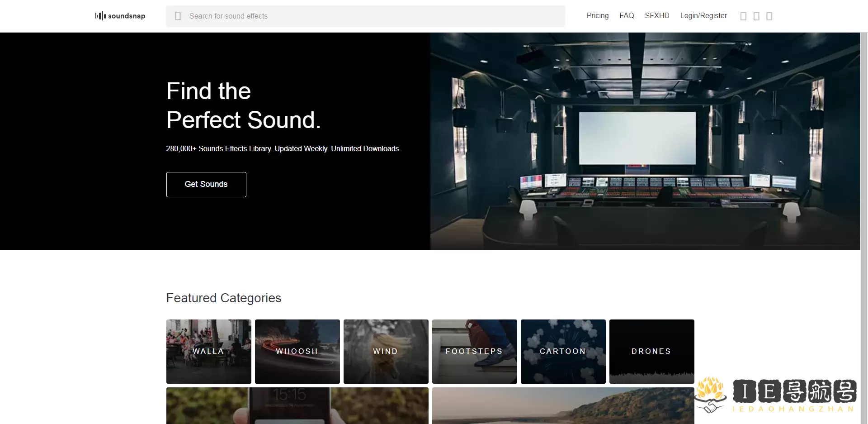Image resolution: width=868 pixels, height=424 pixels.
Task: Select the WIND category
Action: point(386,351)
